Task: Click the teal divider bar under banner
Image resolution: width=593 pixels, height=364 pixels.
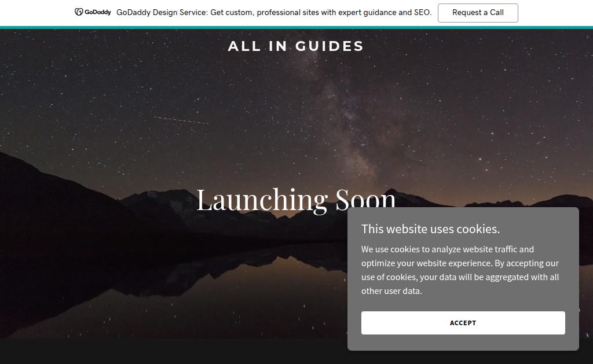Action: [296, 27]
